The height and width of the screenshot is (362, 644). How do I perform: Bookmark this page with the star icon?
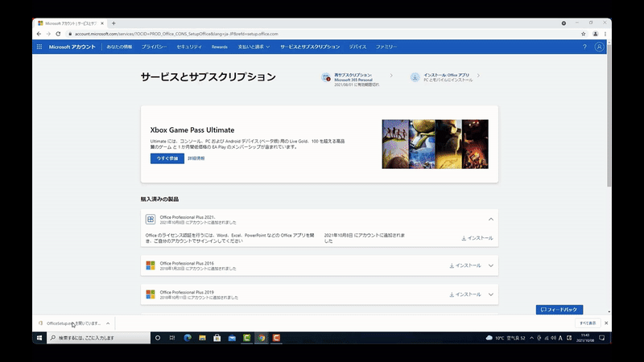[x=583, y=34]
